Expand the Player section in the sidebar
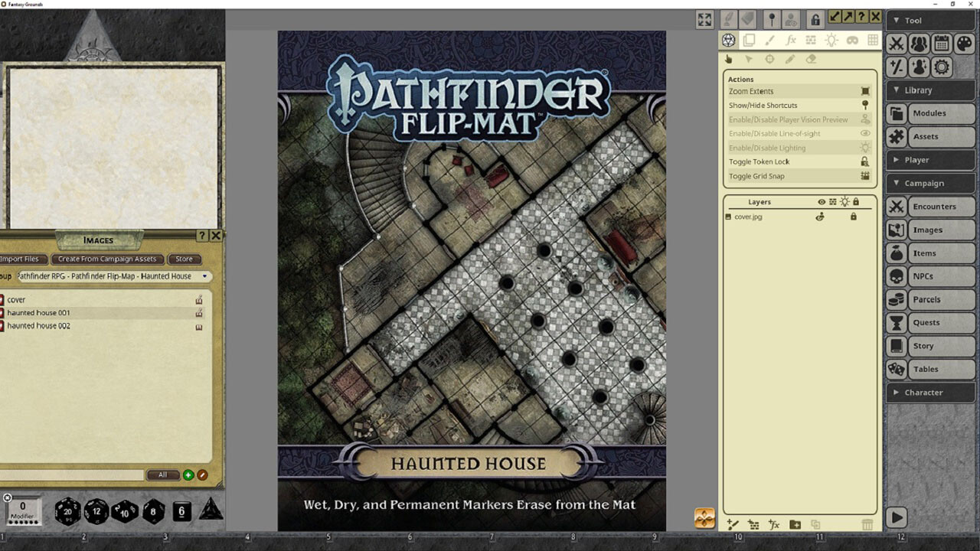Image resolution: width=980 pixels, height=551 pixels. pos(930,159)
